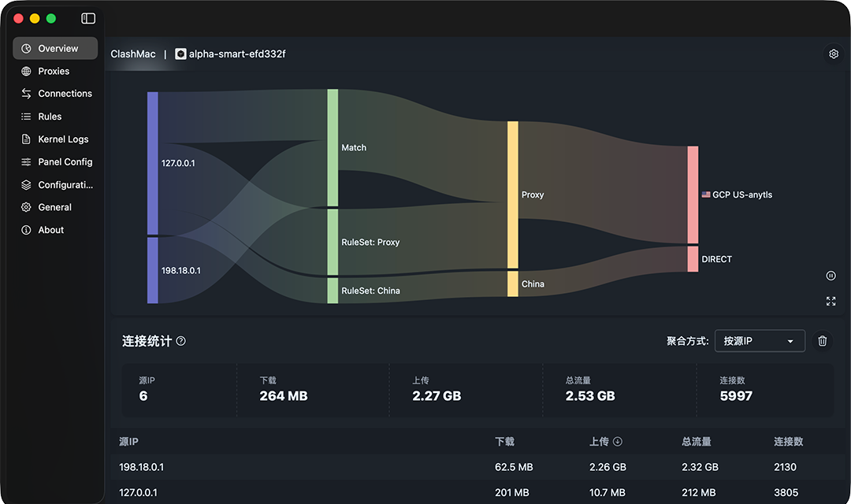Click the Proxy node in the Sankey diagram
This screenshot has width=851, height=504.
tap(511, 195)
